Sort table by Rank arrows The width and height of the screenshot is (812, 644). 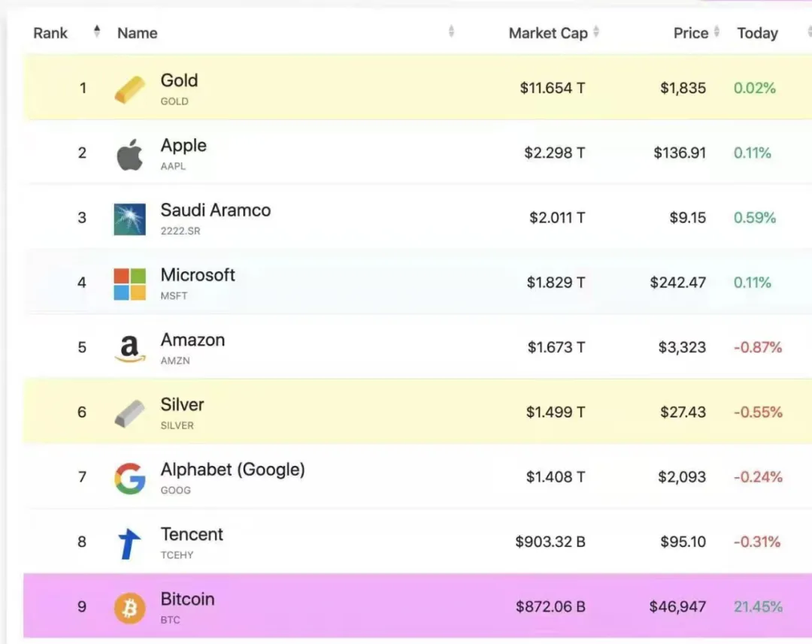pos(96,32)
